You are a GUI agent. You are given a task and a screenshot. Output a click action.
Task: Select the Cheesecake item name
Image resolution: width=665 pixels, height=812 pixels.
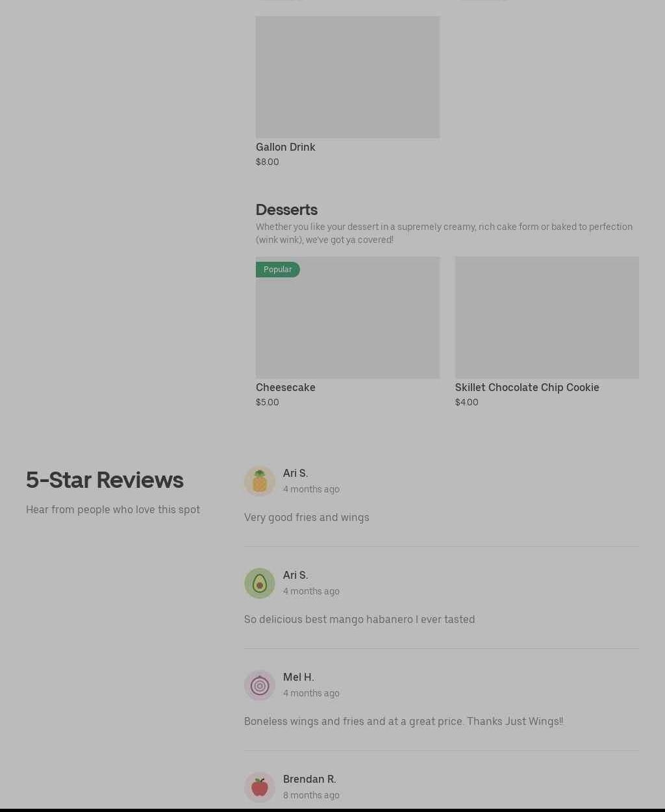coord(286,388)
